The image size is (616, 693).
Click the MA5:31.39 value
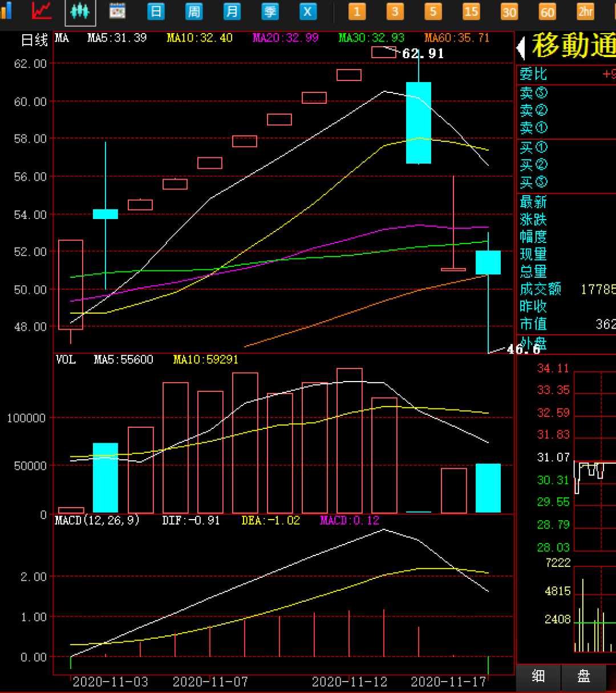pyautogui.click(x=117, y=38)
